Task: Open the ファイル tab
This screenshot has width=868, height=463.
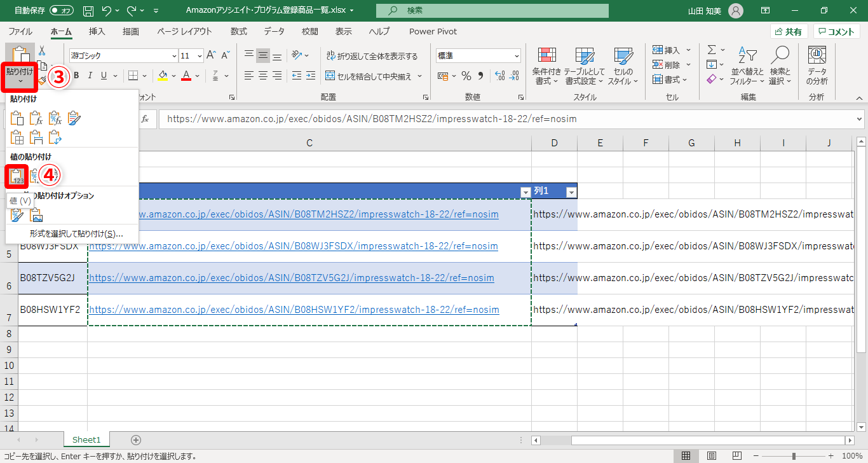Action: (x=20, y=31)
